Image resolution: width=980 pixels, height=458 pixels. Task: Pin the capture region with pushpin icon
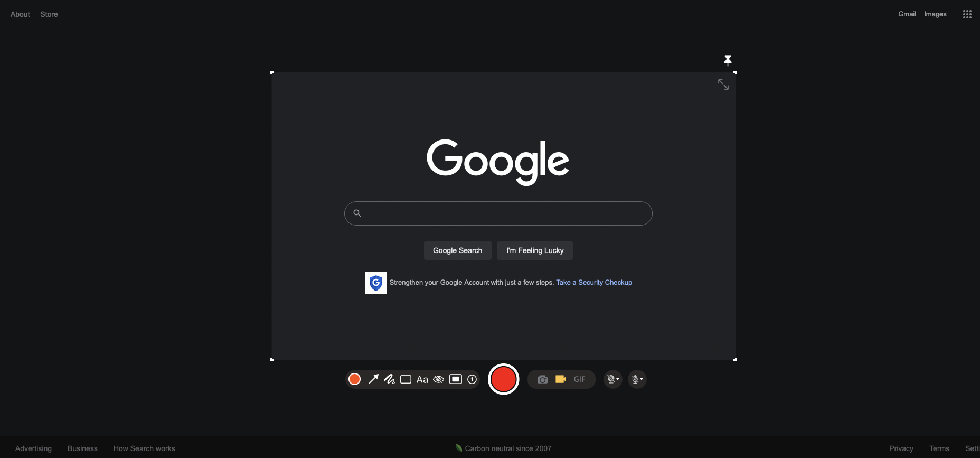(728, 61)
